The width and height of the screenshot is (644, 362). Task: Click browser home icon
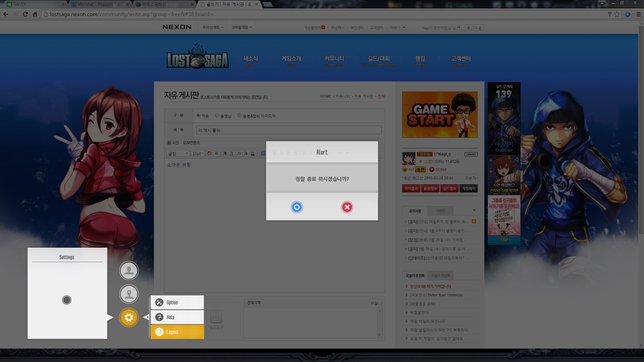(35, 14)
